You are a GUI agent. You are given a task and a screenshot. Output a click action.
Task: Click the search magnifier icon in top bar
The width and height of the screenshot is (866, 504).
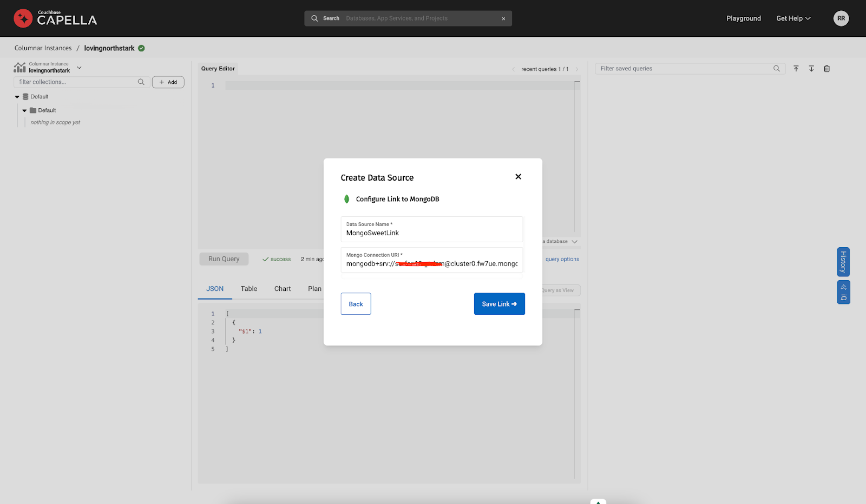[x=314, y=18]
